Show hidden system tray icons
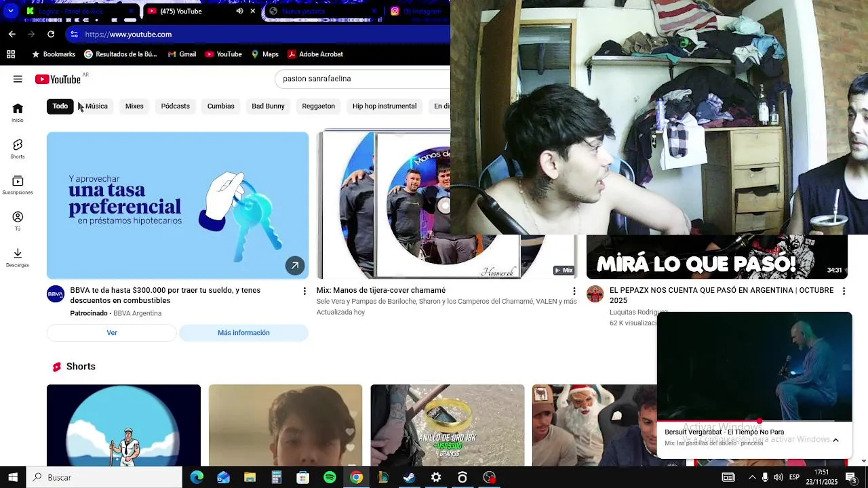 751,477
